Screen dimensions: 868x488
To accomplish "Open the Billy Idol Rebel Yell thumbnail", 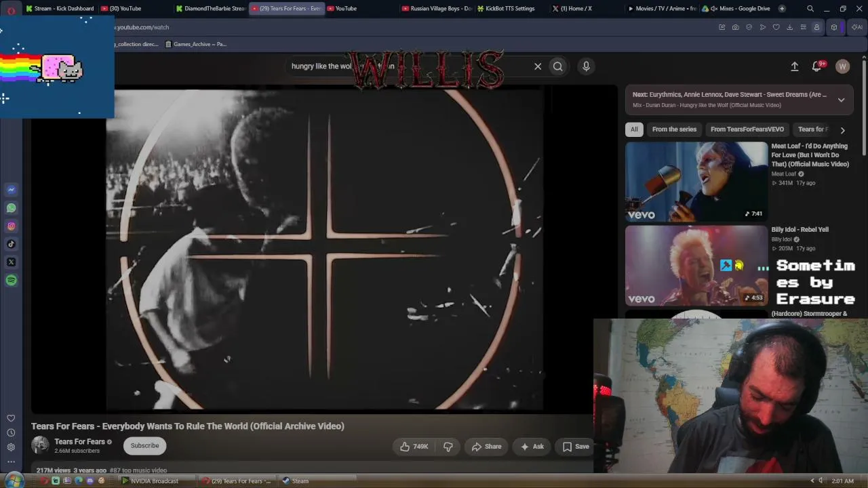I will pos(696,266).
